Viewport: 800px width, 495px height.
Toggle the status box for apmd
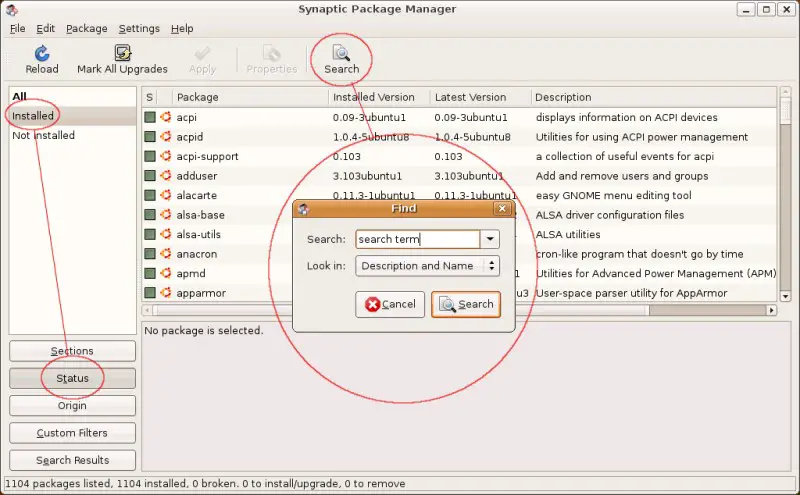149,273
